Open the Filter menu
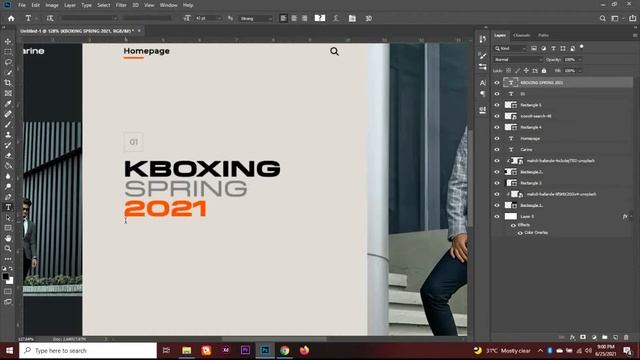The height and width of the screenshot is (360, 640). [x=121, y=5]
